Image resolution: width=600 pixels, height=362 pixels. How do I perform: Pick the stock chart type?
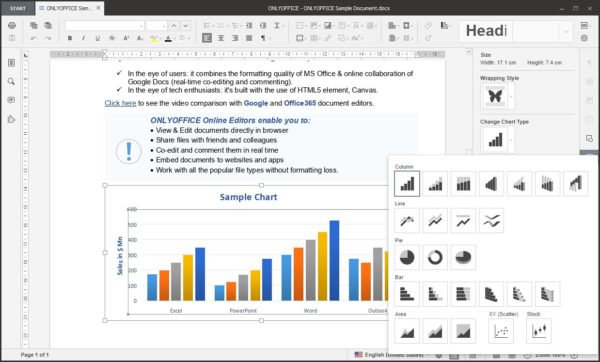point(539,331)
